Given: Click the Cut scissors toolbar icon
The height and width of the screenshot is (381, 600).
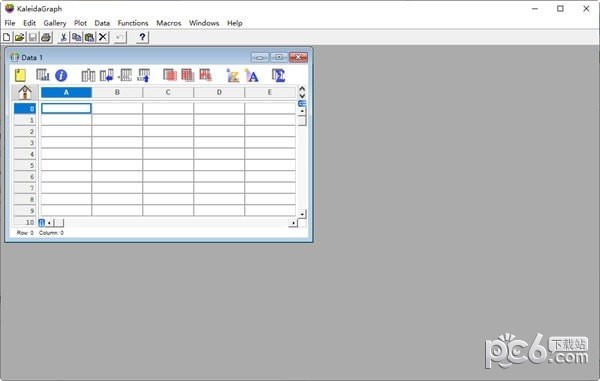Looking at the screenshot, I should pos(64,37).
